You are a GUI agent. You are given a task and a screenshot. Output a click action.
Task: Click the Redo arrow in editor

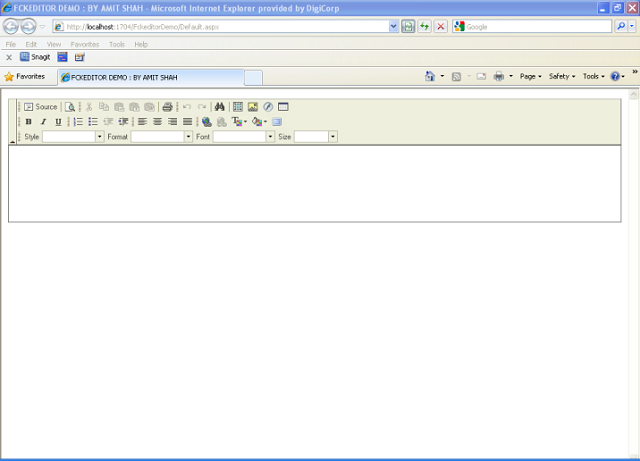202,107
